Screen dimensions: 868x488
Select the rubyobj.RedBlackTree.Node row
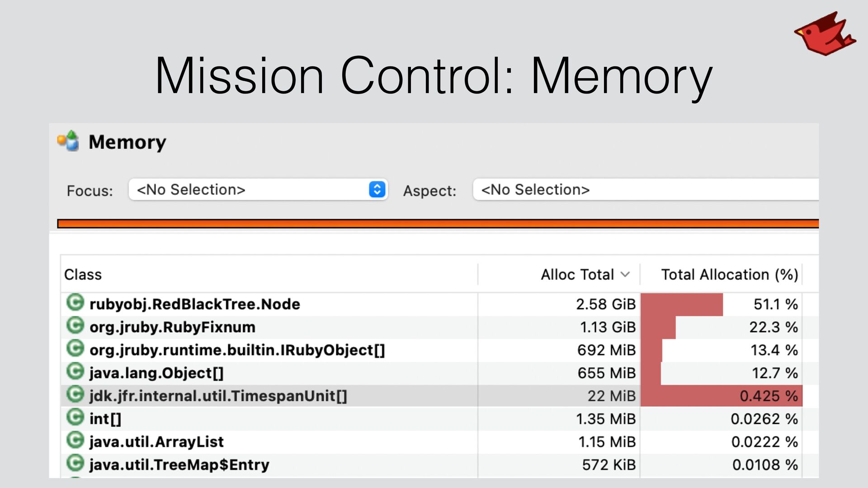(194, 304)
